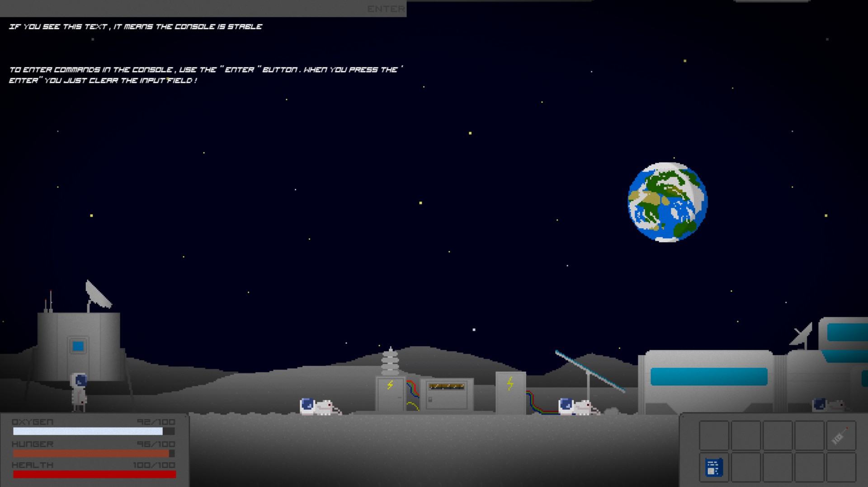Click the standing astronaut near the lander
Image resolution: width=868 pixels, height=487 pixels.
pyautogui.click(x=79, y=392)
